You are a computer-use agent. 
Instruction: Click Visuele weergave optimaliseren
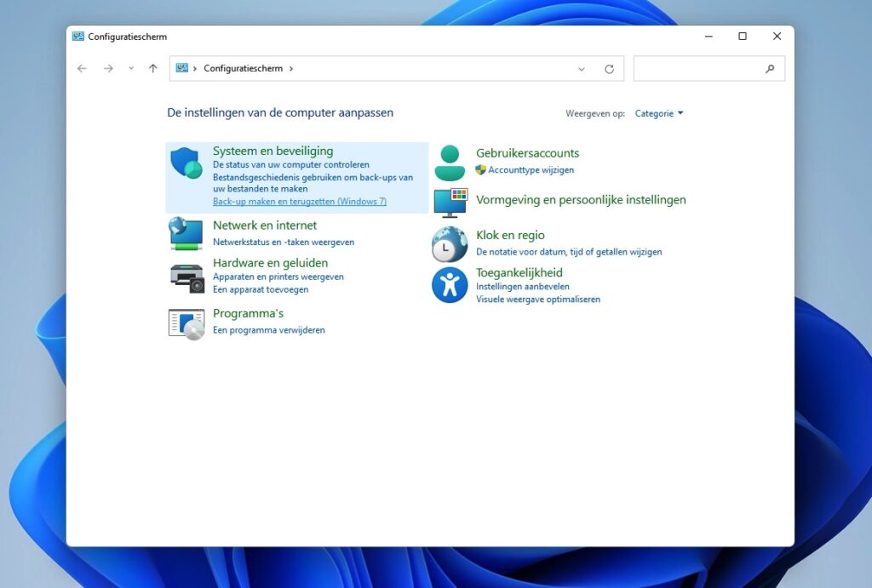pyautogui.click(x=538, y=300)
